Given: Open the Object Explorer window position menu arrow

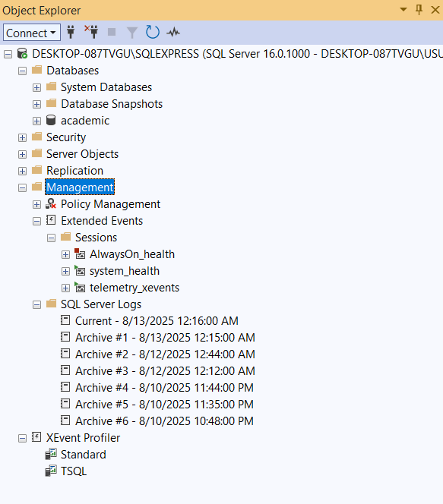Looking at the screenshot, I should (x=403, y=10).
